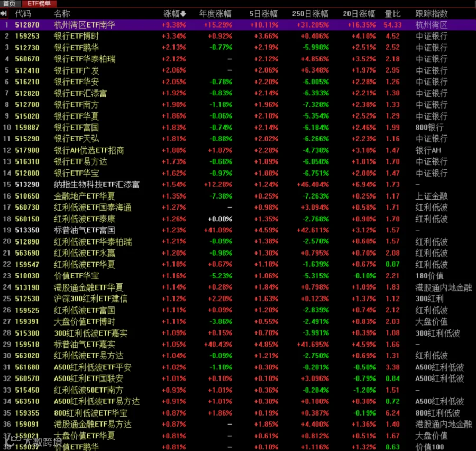The image size is (476, 451).
Task: Click 6.24 volume ratio cell
Action: coord(392,413)
